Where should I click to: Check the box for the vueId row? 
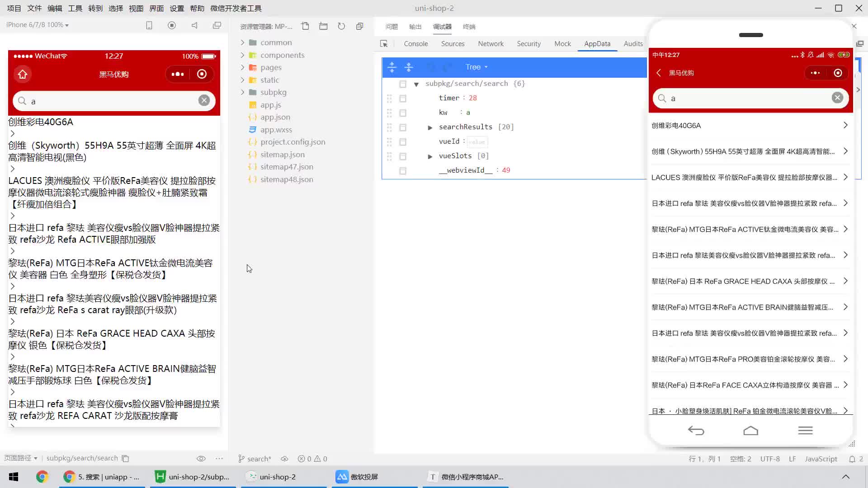click(x=403, y=142)
